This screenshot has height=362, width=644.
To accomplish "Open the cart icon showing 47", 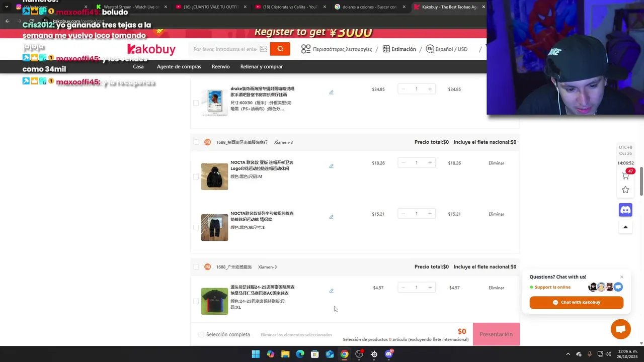I will point(625,175).
